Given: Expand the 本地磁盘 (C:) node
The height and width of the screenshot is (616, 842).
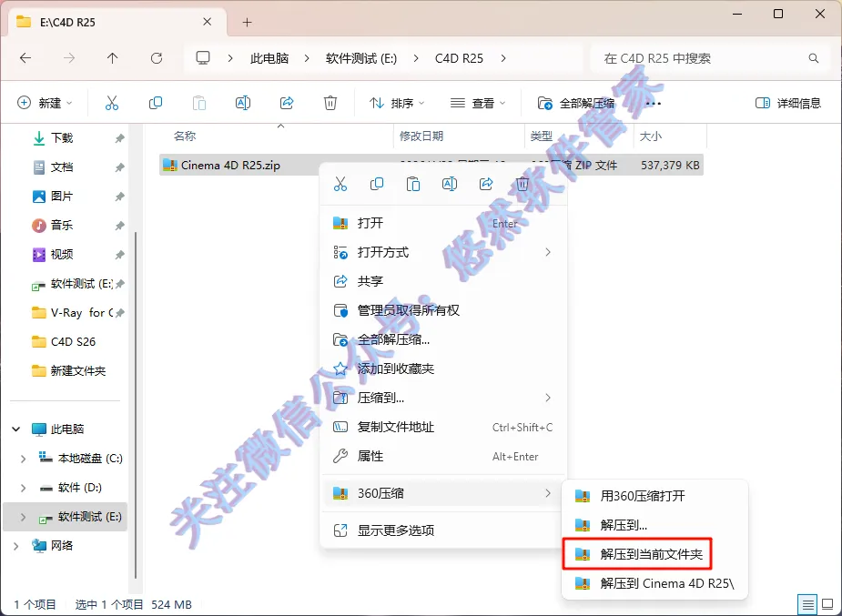Looking at the screenshot, I should pyautogui.click(x=23, y=459).
